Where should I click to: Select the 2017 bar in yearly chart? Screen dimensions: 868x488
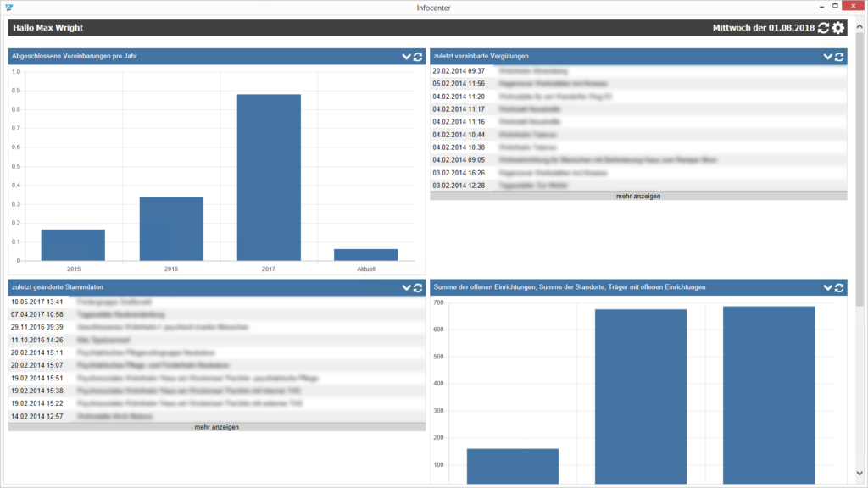pos(269,177)
